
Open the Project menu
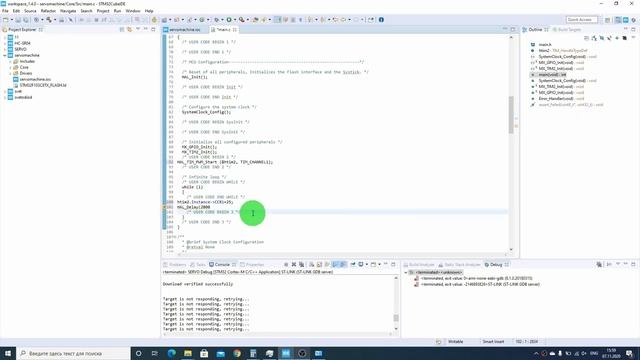(x=103, y=11)
